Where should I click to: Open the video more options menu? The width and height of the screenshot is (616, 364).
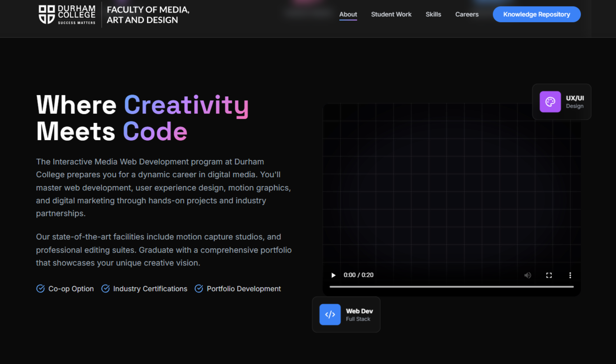(570, 275)
